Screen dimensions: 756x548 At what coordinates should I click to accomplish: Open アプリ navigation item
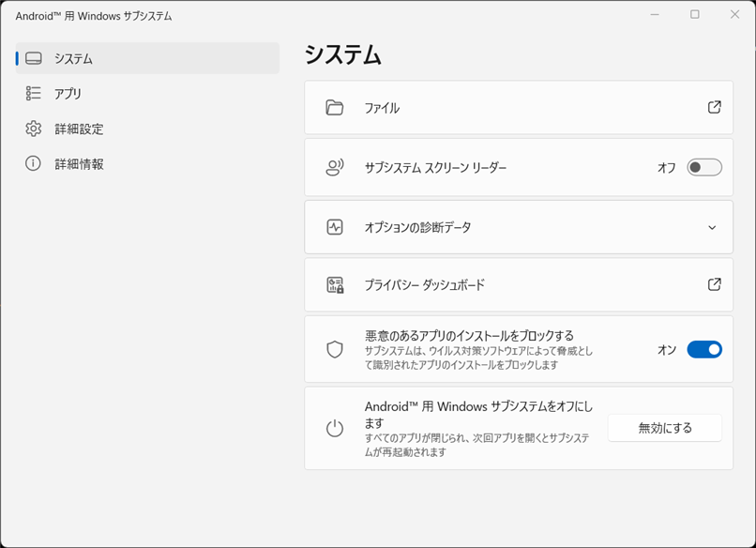[147, 93]
